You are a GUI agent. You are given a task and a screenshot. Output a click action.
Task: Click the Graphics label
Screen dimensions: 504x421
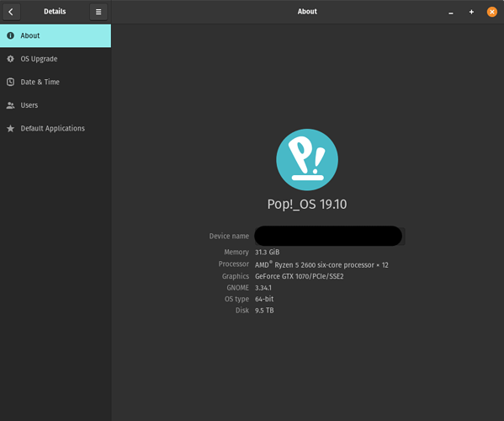[x=236, y=276]
